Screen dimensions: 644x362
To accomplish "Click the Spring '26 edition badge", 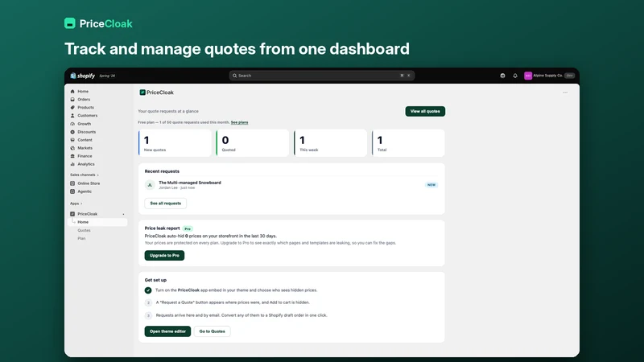I will click(107, 76).
